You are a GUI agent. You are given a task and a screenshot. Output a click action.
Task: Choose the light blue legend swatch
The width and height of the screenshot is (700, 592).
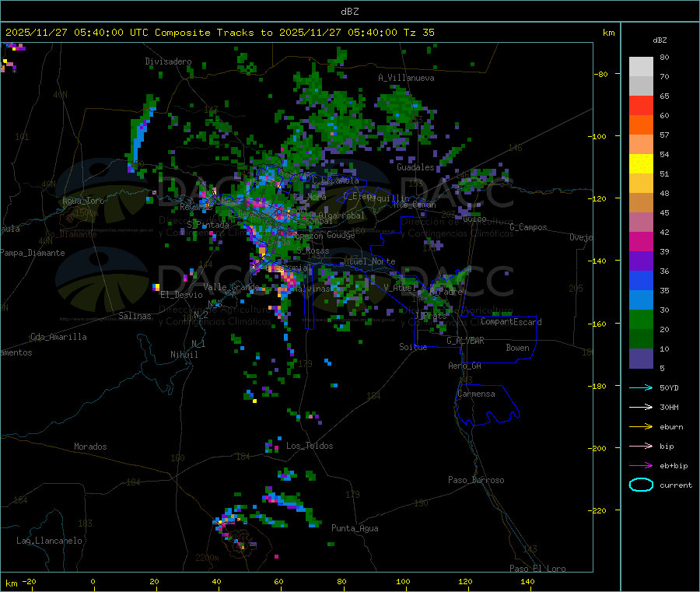641,300
